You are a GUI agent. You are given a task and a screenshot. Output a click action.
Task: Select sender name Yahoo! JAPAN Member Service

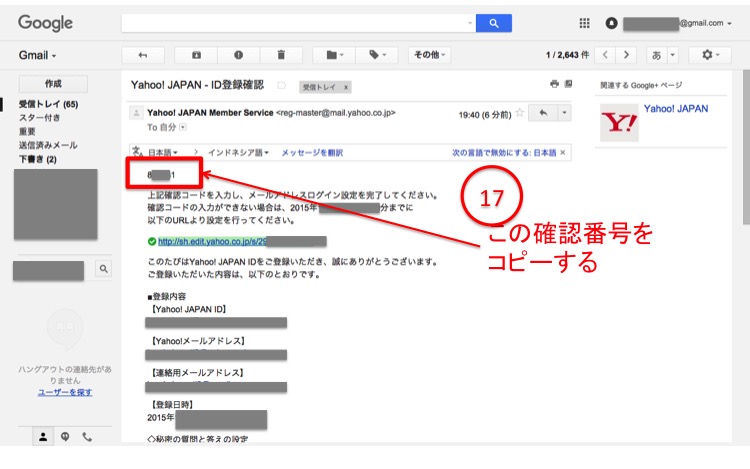[210, 113]
